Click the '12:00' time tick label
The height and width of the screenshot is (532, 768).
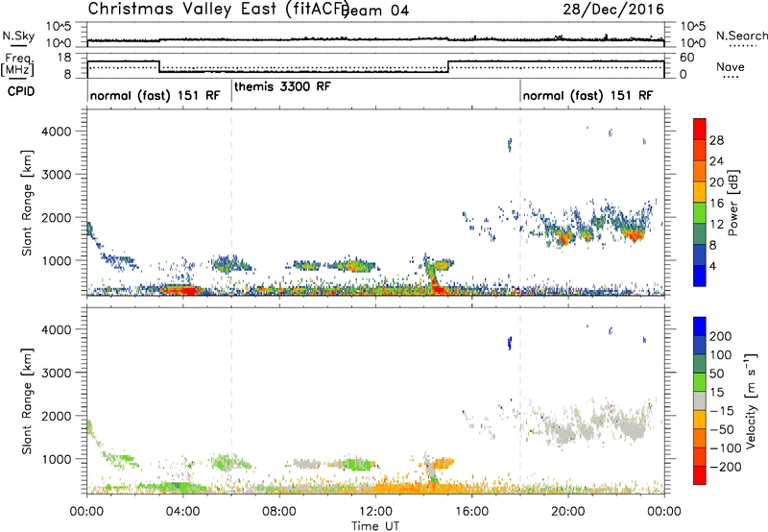point(375,512)
